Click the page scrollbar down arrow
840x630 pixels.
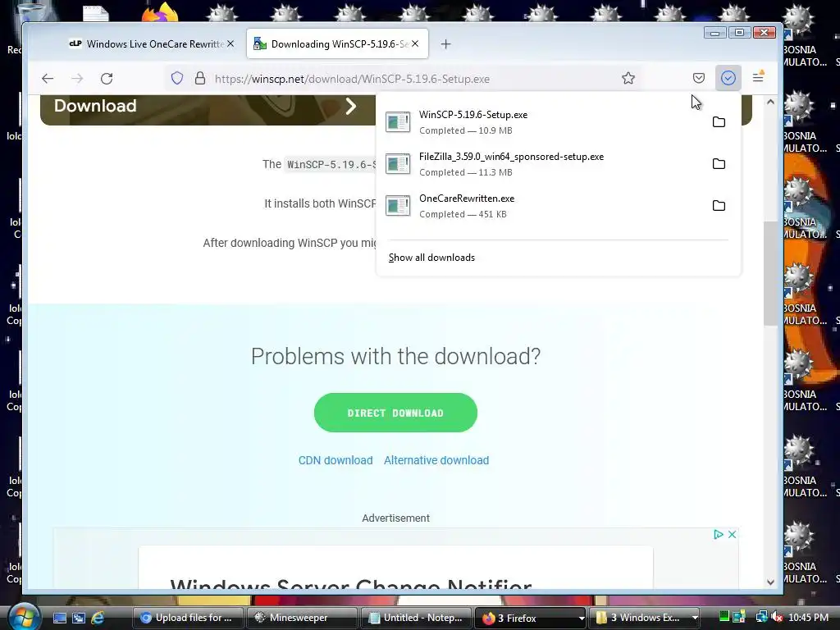770,582
